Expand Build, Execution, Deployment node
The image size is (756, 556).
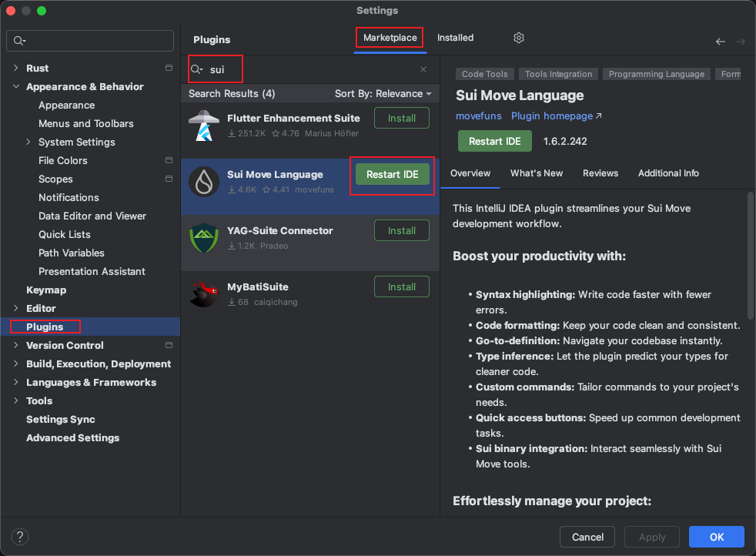click(x=16, y=363)
